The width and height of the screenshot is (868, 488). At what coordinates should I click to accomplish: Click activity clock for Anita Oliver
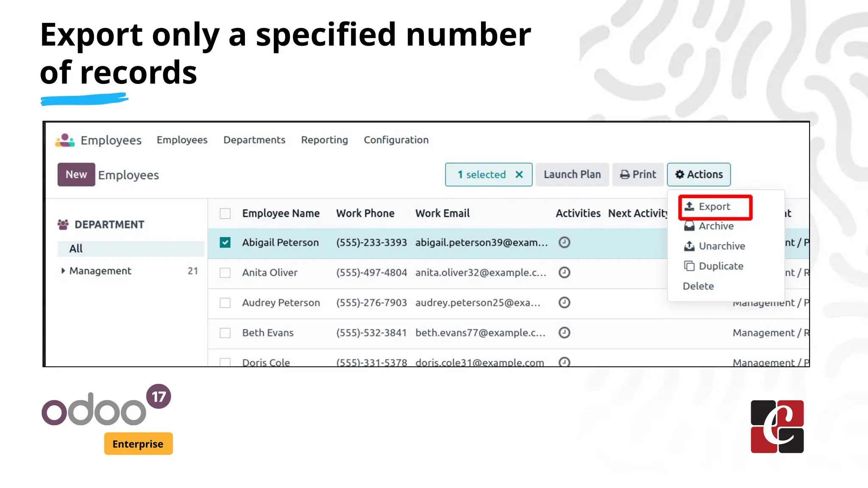pos(564,272)
